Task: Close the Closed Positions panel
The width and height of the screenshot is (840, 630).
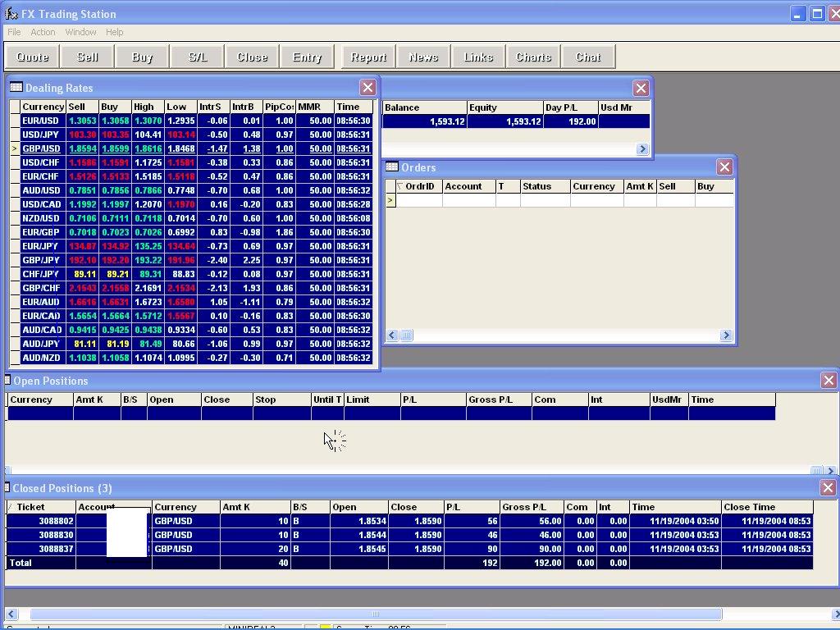Action: 829,487
